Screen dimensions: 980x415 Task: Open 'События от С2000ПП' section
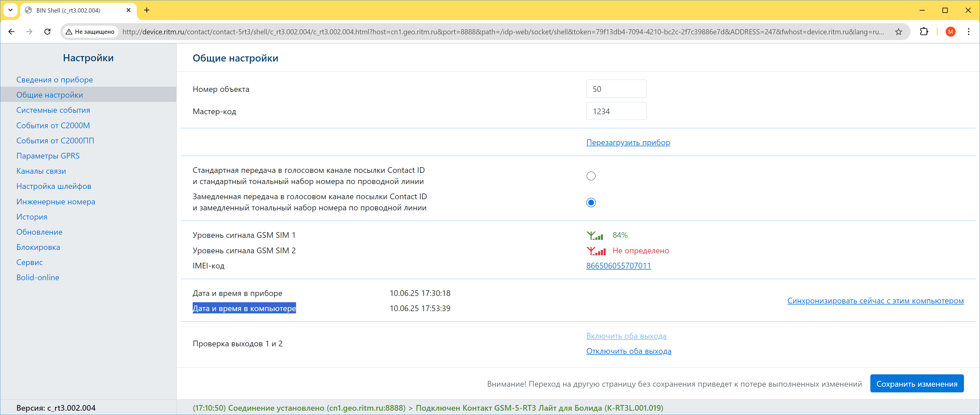(55, 141)
